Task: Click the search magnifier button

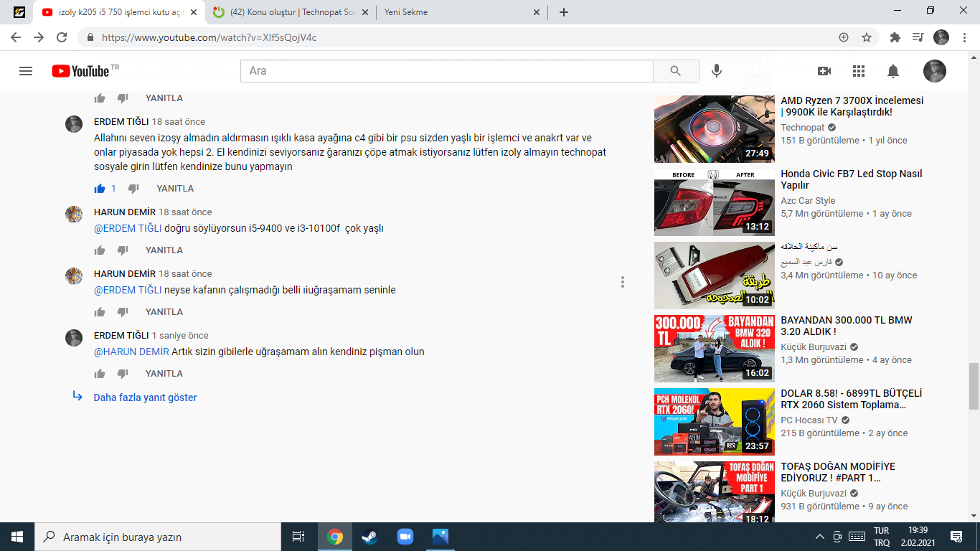Action: (x=676, y=71)
